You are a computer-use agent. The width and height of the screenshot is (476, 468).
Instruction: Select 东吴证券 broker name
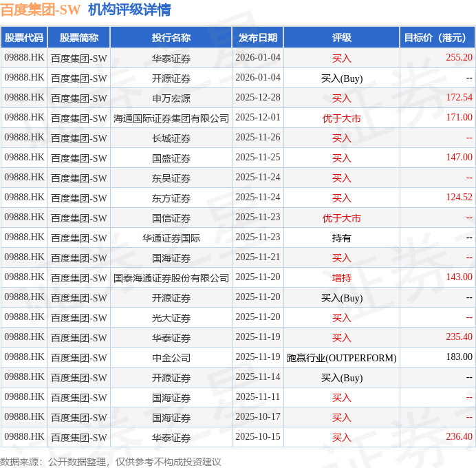[x=171, y=178]
